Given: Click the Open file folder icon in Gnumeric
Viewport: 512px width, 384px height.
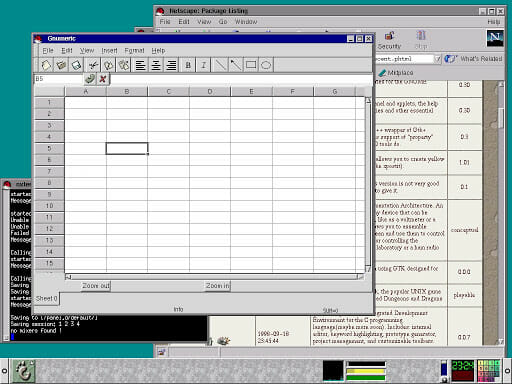Looking at the screenshot, I should pyautogui.click(x=61, y=65).
